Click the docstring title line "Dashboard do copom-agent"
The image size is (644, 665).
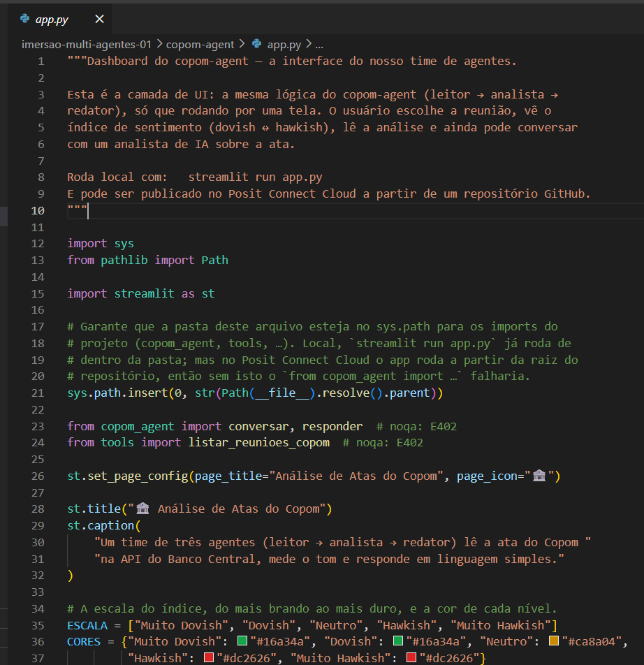coord(292,61)
